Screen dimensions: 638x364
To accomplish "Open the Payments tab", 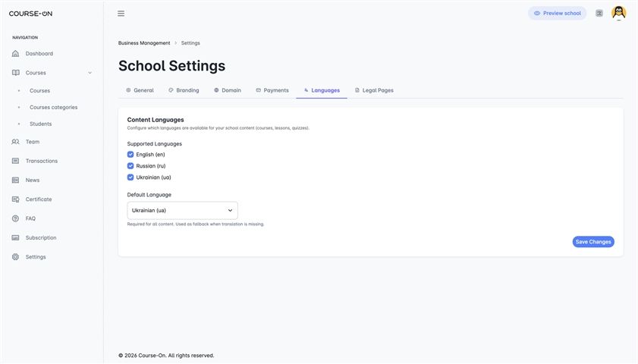I will [272, 90].
